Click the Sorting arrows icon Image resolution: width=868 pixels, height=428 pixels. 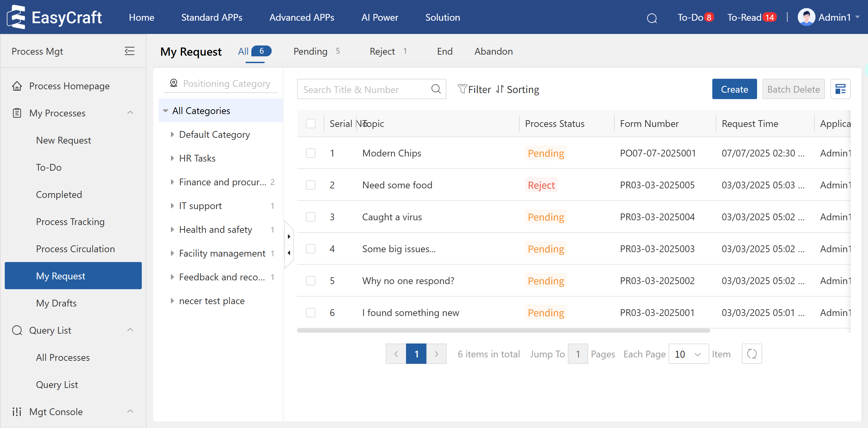click(x=500, y=89)
